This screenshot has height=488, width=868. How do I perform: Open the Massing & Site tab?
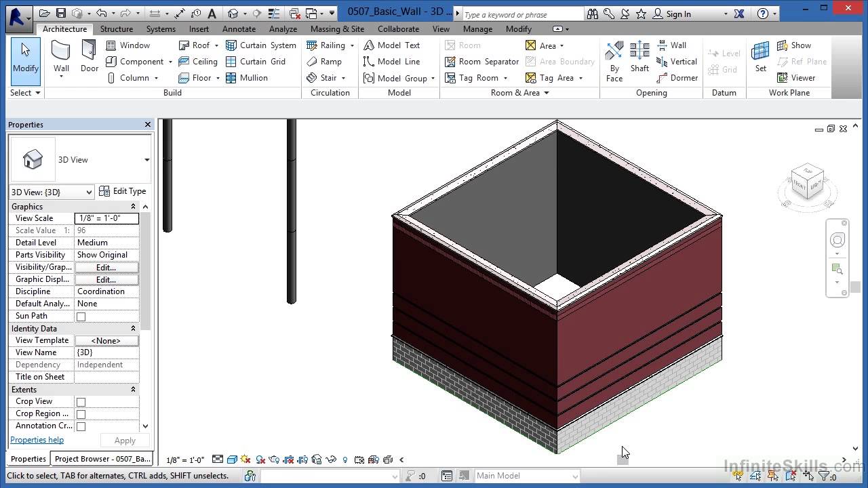pyautogui.click(x=337, y=29)
